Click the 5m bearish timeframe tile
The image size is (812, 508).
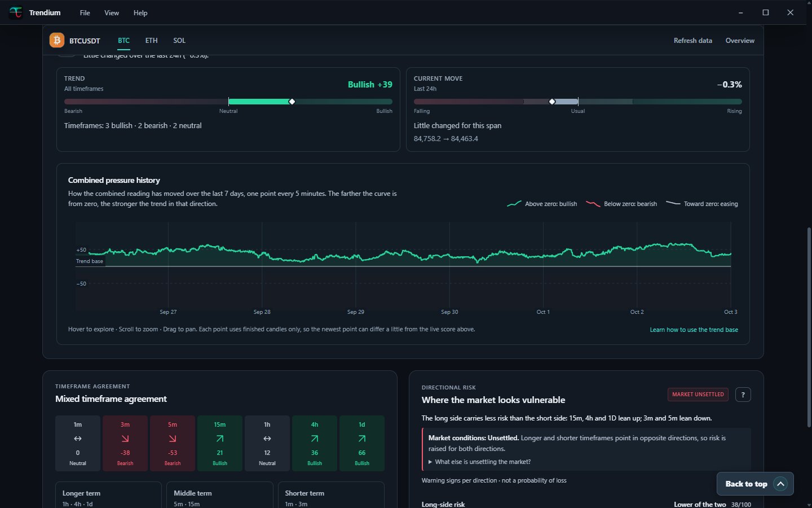pos(173,443)
